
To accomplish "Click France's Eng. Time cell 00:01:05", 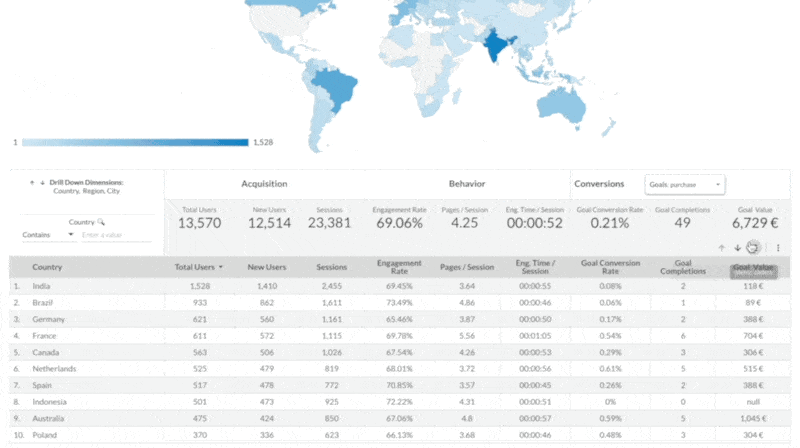I will [x=535, y=336].
